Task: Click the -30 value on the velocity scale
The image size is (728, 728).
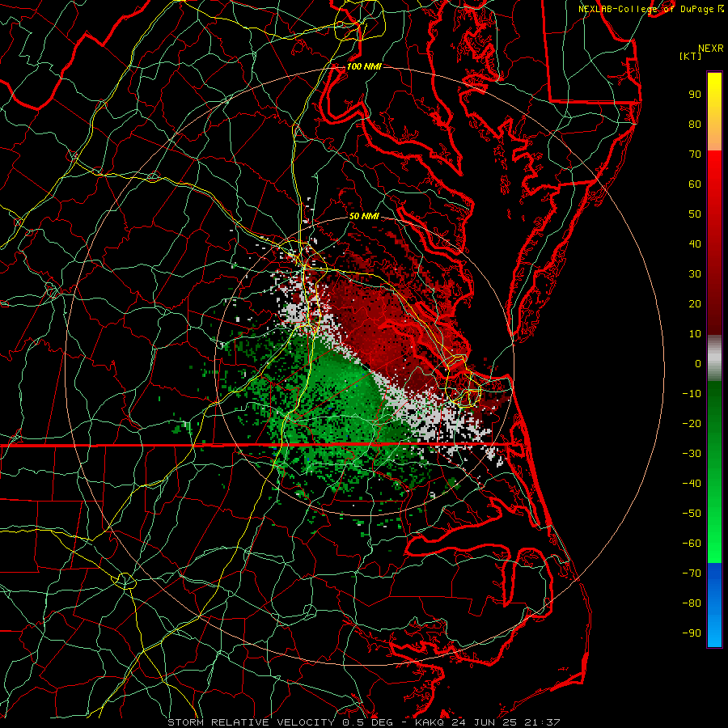Action: pyautogui.click(x=692, y=454)
